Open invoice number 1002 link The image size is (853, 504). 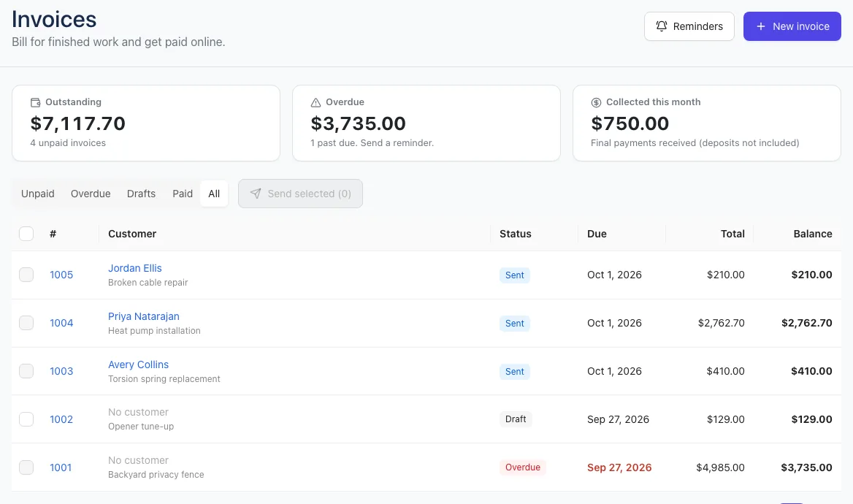tap(61, 419)
